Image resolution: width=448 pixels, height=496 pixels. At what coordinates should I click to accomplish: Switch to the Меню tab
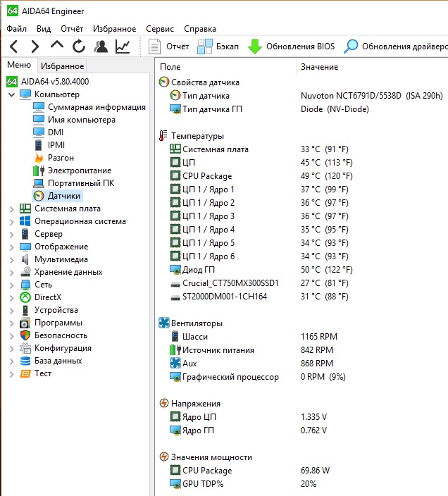pos(19,65)
